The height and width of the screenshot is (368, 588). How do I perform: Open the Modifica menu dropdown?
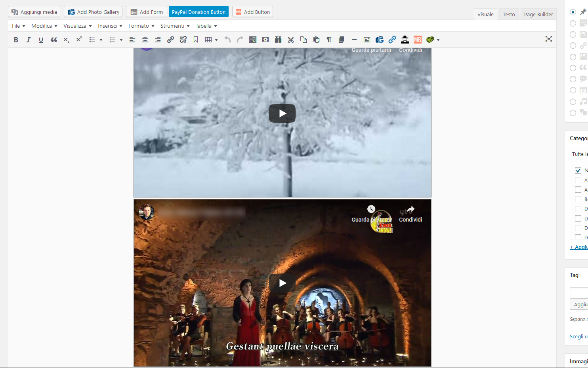tap(44, 26)
